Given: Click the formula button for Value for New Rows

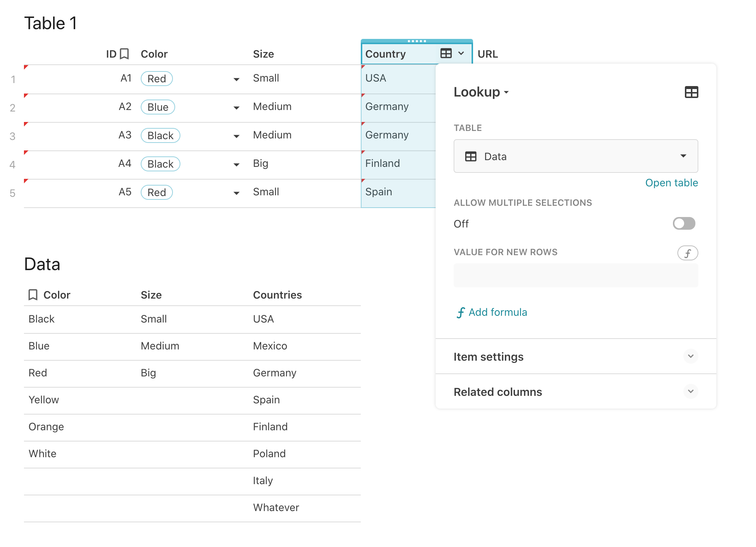Looking at the screenshot, I should tap(687, 253).
